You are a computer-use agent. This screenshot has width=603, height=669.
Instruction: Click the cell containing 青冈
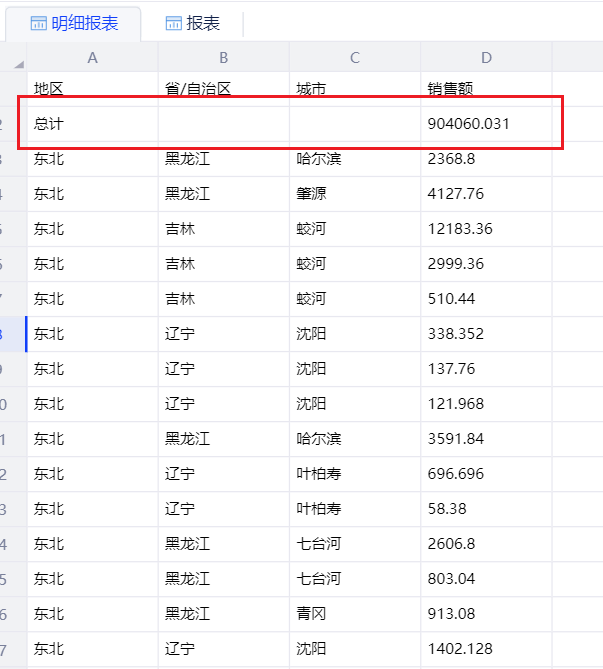[354, 614]
